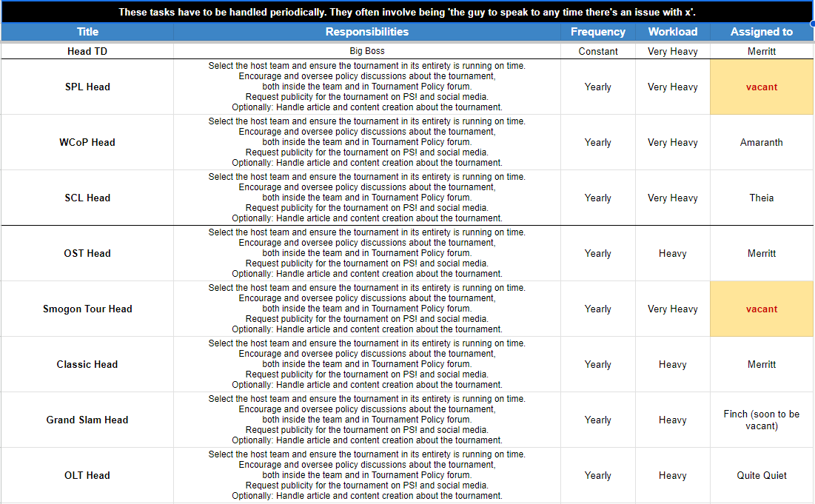Image resolution: width=815 pixels, height=504 pixels.
Task: Select the WCoP Head title cell
Action: click(x=87, y=142)
